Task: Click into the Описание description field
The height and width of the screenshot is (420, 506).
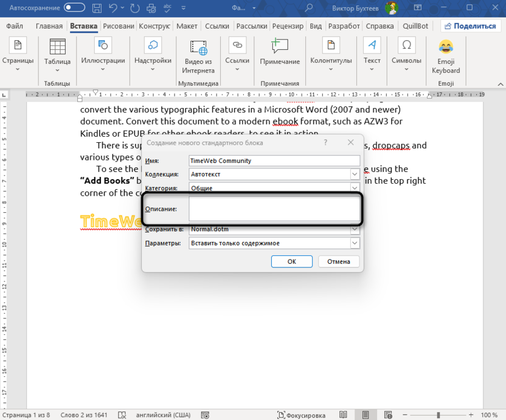Action: (274, 209)
